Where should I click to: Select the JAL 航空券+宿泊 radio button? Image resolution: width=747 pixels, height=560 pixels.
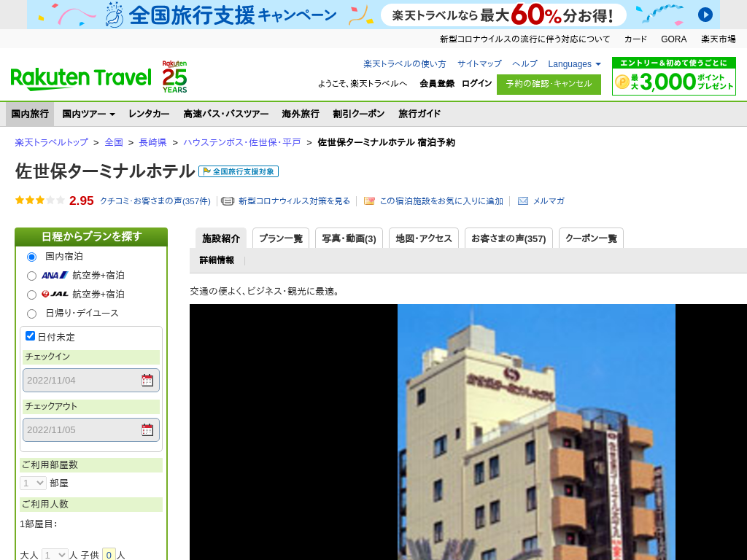[x=31, y=295]
